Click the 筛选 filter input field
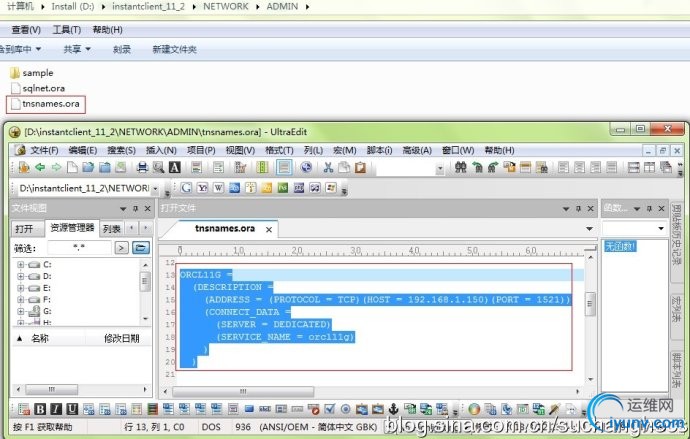Screen dimensions: 690x439 coord(79,248)
